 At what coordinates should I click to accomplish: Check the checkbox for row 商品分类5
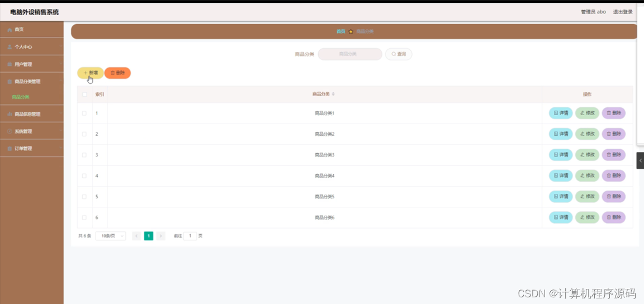pyautogui.click(x=84, y=197)
